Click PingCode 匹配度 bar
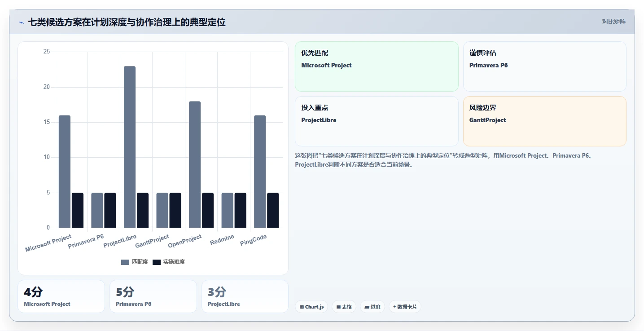This screenshot has width=644, height=331. [260, 172]
